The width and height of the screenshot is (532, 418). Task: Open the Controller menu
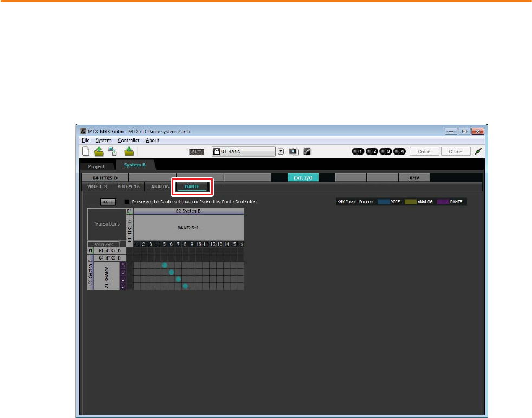coord(128,140)
